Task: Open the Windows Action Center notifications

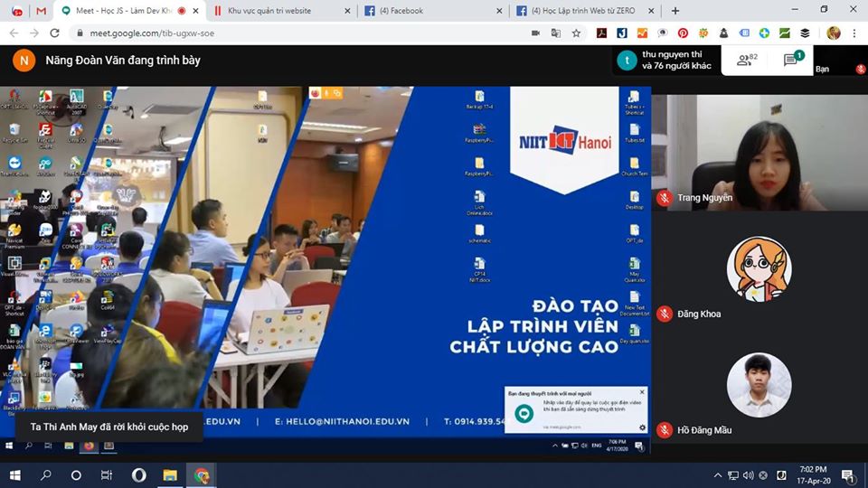Action: (848, 475)
